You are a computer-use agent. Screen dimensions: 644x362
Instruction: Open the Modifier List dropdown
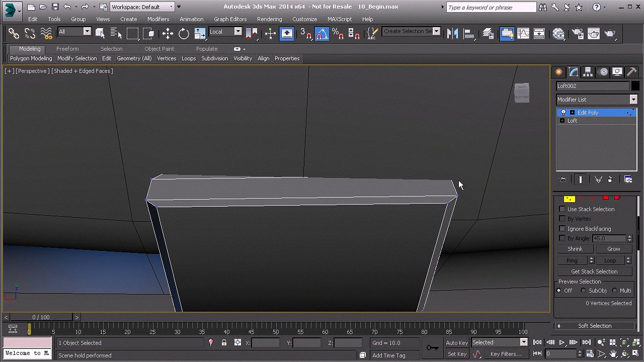[597, 100]
